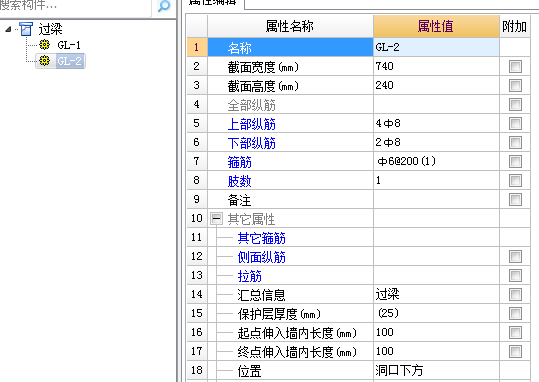
Task: Collapse the 其它属性 group
Action: click(x=216, y=218)
